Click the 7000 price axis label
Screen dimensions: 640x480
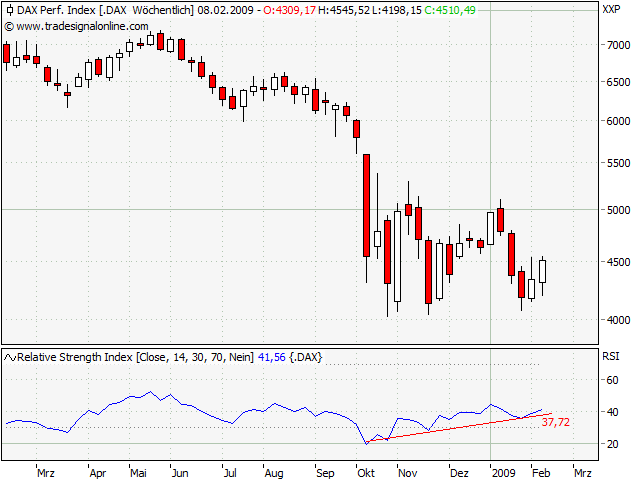click(x=618, y=45)
